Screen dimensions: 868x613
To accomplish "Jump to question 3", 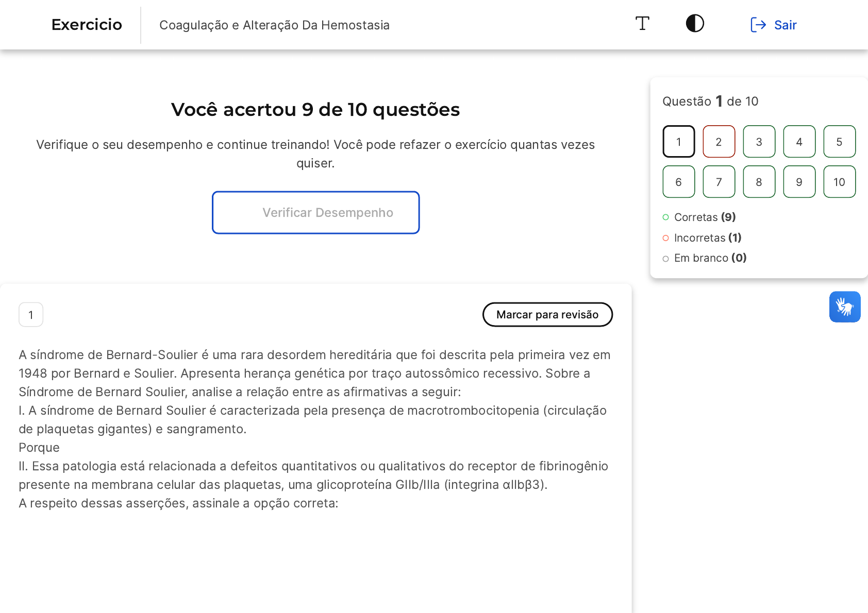I will point(759,142).
